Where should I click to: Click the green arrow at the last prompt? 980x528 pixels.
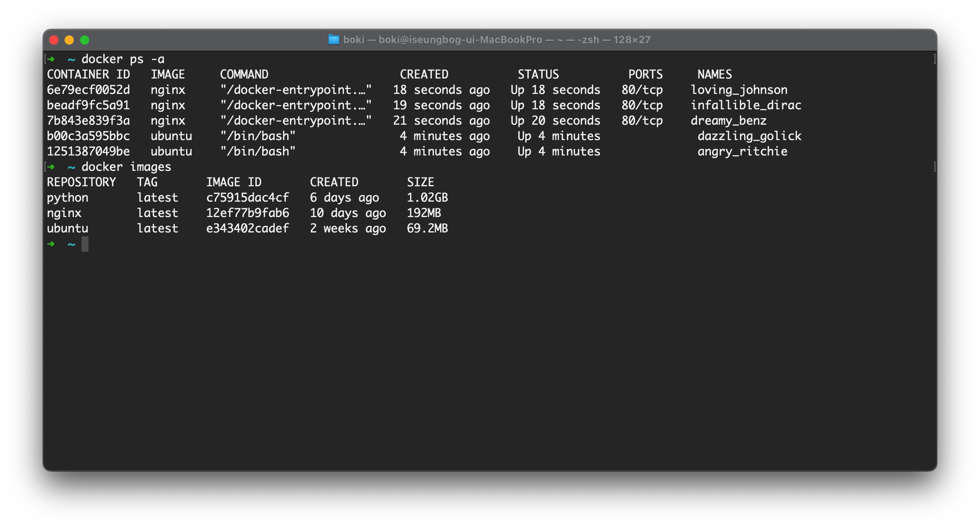point(51,244)
